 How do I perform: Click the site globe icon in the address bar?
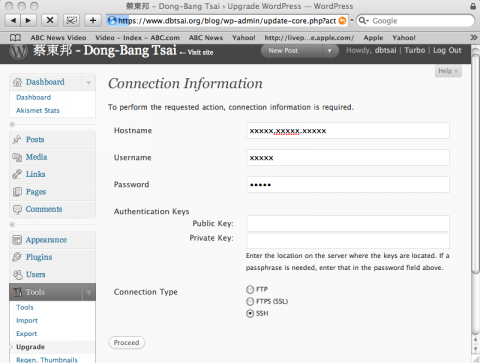tap(112, 21)
